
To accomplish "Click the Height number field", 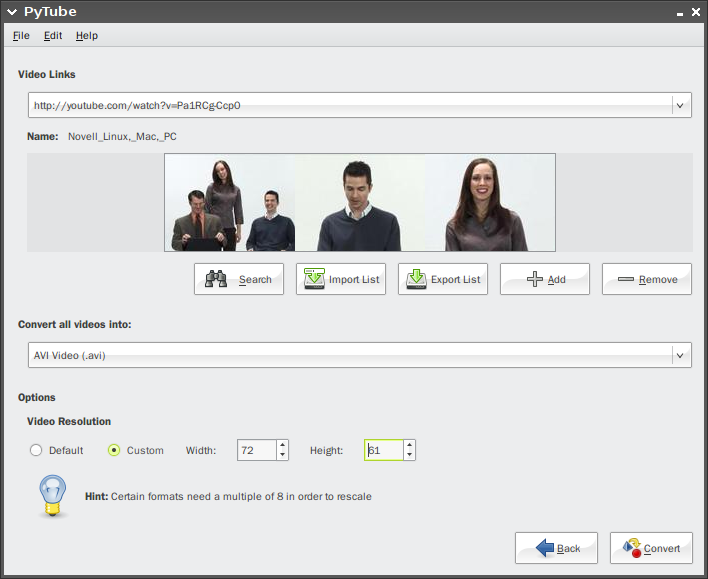I will click(383, 450).
